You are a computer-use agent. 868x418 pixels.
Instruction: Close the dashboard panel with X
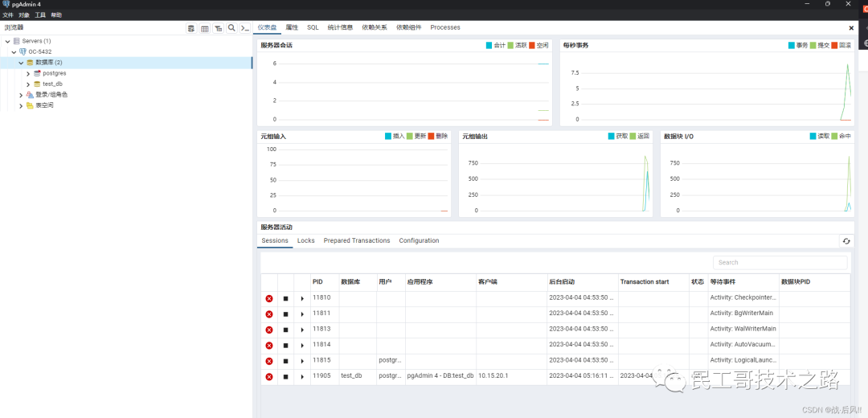(851, 27)
